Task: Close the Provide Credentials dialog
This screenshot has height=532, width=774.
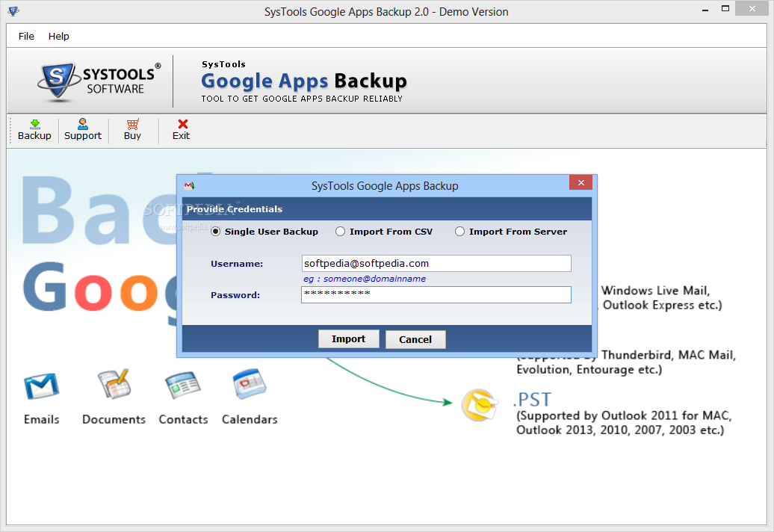Action: point(581,182)
